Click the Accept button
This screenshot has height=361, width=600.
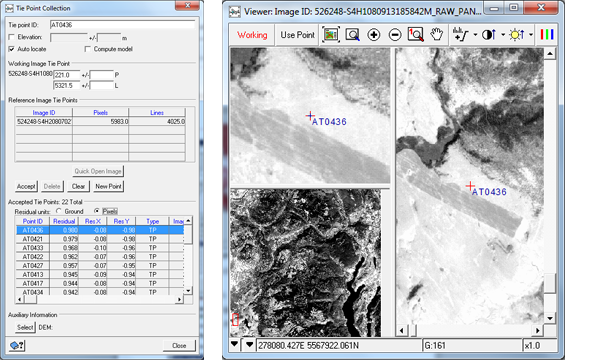pyautogui.click(x=26, y=186)
